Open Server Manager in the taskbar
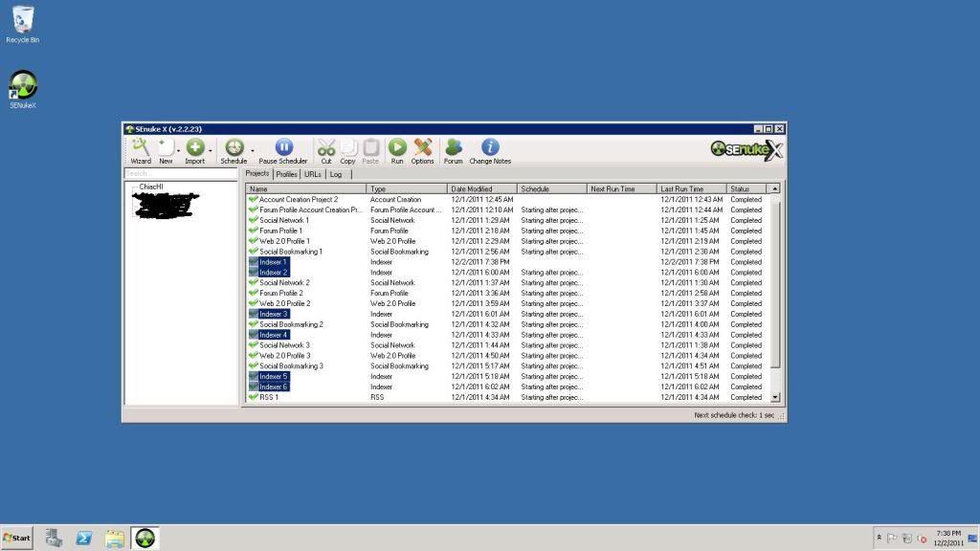 54,538
